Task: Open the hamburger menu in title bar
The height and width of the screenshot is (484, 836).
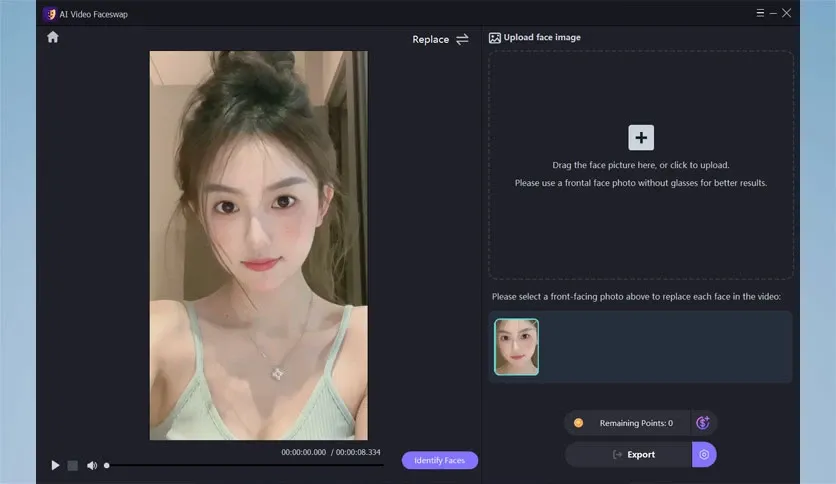Action: [760, 13]
